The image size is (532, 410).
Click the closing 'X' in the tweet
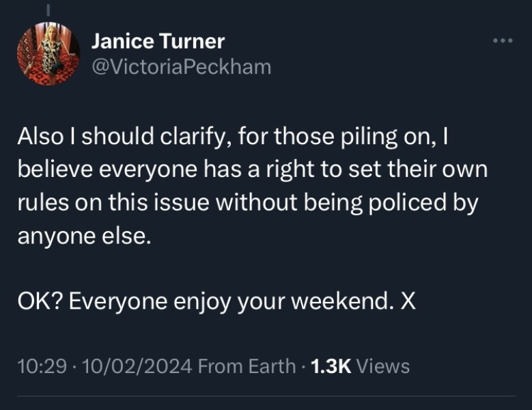click(x=407, y=303)
